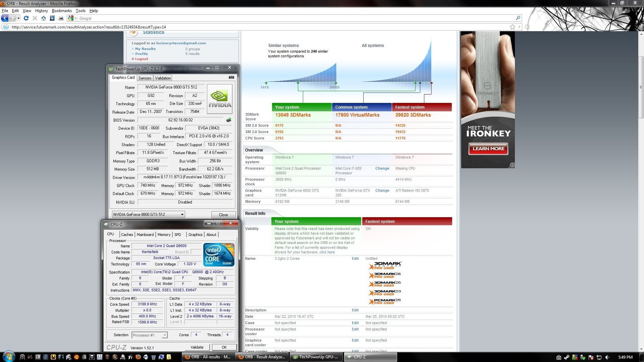Click the Safely Remove Hardware tray icon
The width and height of the screenshot is (644, 362).
(583, 357)
